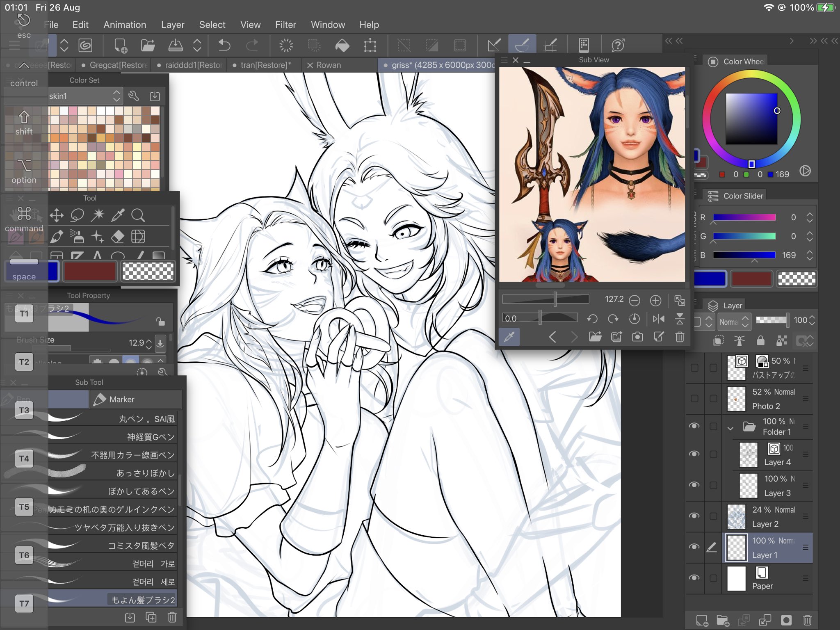Open the Filter menu
This screenshot has width=840, height=630.
[285, 25]
